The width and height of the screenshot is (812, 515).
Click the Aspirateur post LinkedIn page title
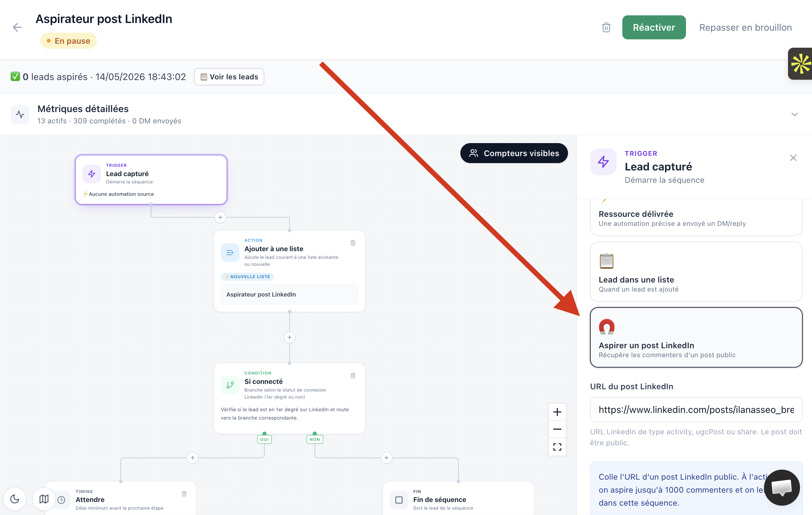[104, 19]
